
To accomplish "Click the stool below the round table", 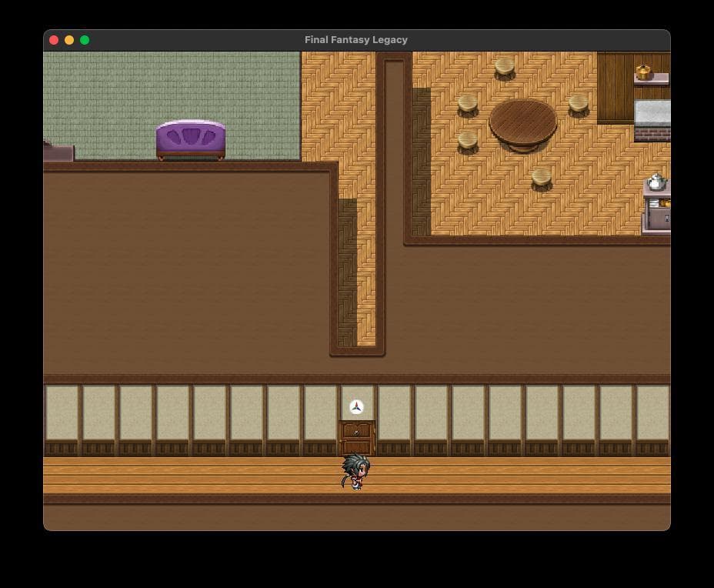I will point(542,179).
